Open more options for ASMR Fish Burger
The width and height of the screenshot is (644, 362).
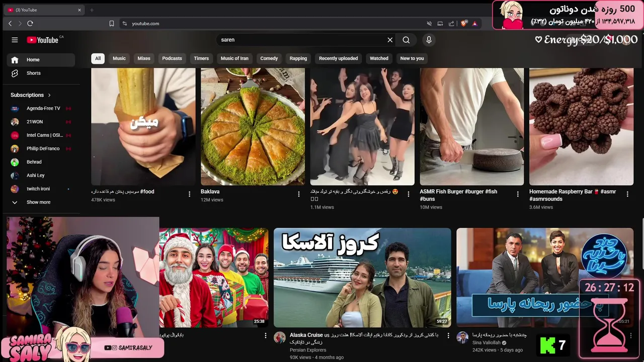coord(518,194)
